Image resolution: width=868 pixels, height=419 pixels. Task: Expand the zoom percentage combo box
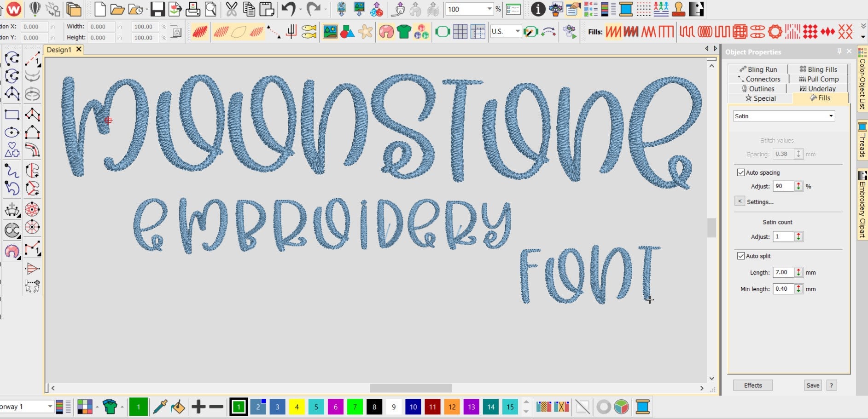coord(489,9)
